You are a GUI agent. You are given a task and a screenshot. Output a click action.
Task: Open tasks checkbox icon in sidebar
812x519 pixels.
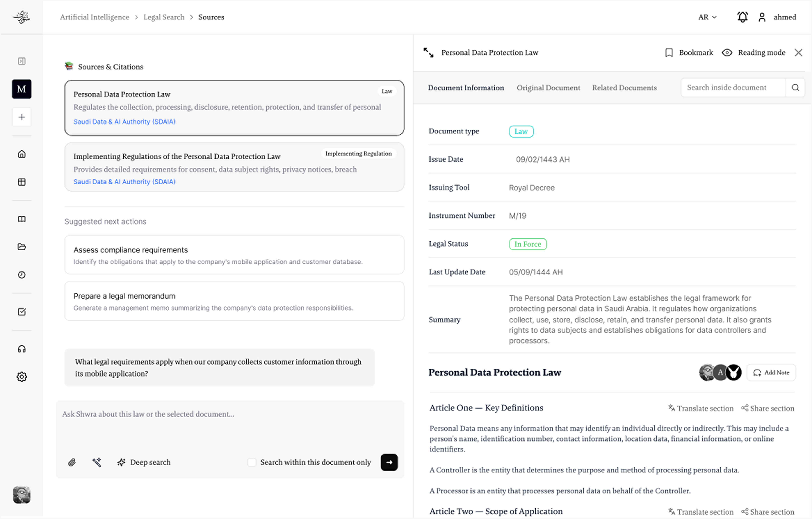click(22, 312)
